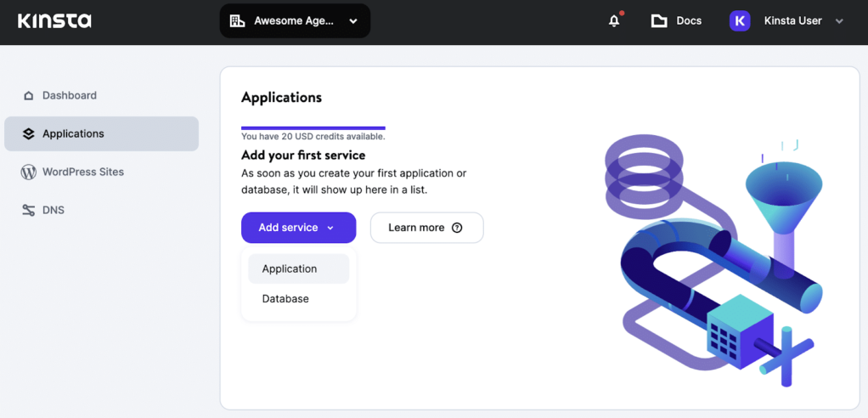
Task: Go to WordPress Sites in the sidebar
Action: click(x=83, y=172)
